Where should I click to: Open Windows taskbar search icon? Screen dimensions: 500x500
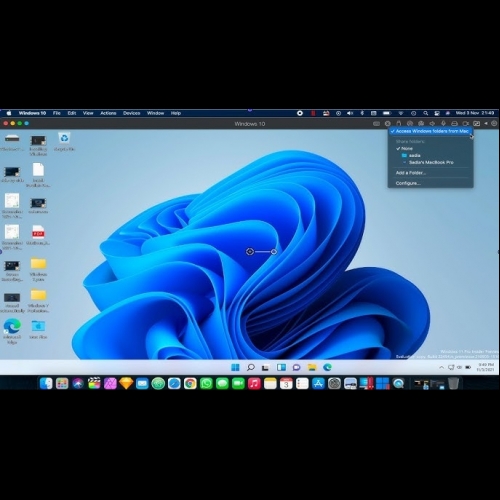click(x=250, y=367)
